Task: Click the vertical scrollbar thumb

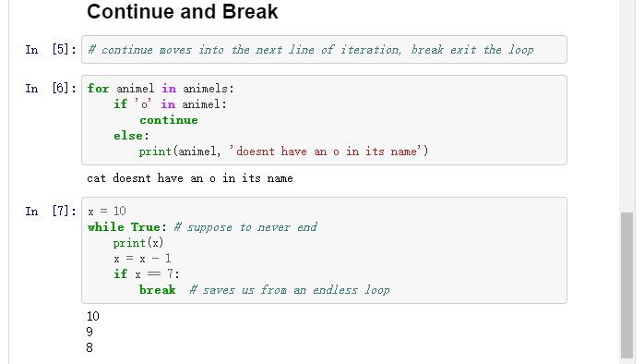Action: pyautogui.click(x=626, y=285)
